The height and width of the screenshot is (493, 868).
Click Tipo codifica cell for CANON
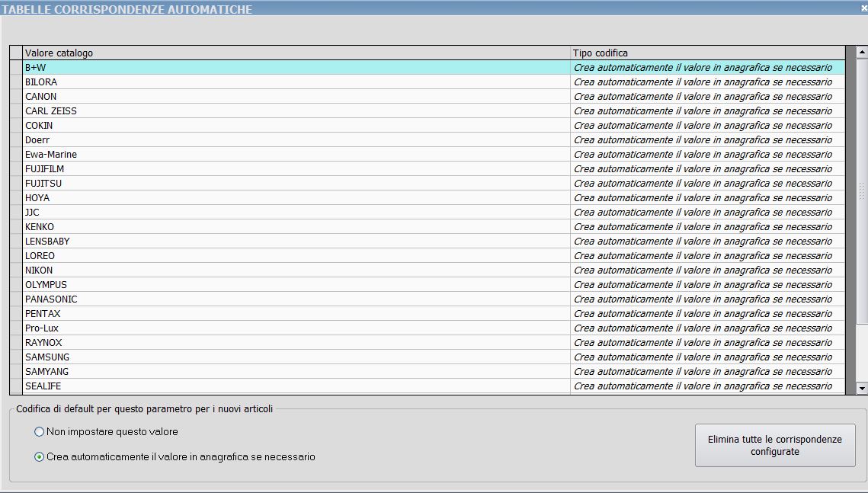(x=708, y=96)
